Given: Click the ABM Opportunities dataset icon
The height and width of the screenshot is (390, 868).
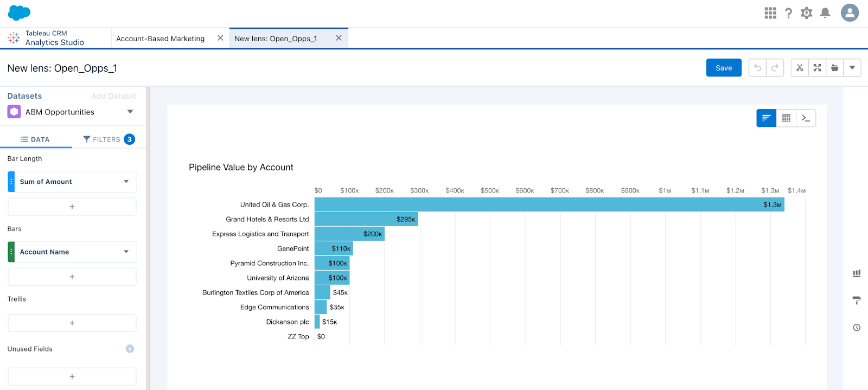Looking at the screenshot, I should pos(14,112).
